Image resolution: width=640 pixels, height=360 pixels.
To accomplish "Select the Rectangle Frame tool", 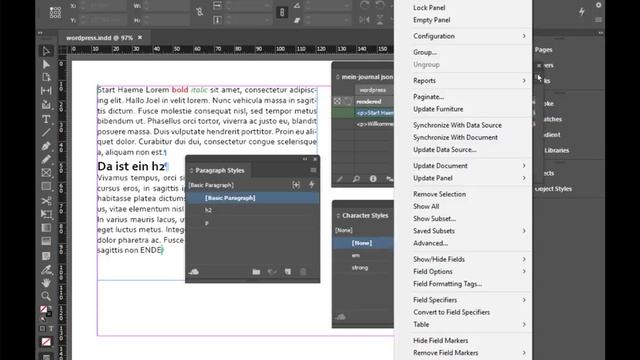I will (x=46, y=173).
